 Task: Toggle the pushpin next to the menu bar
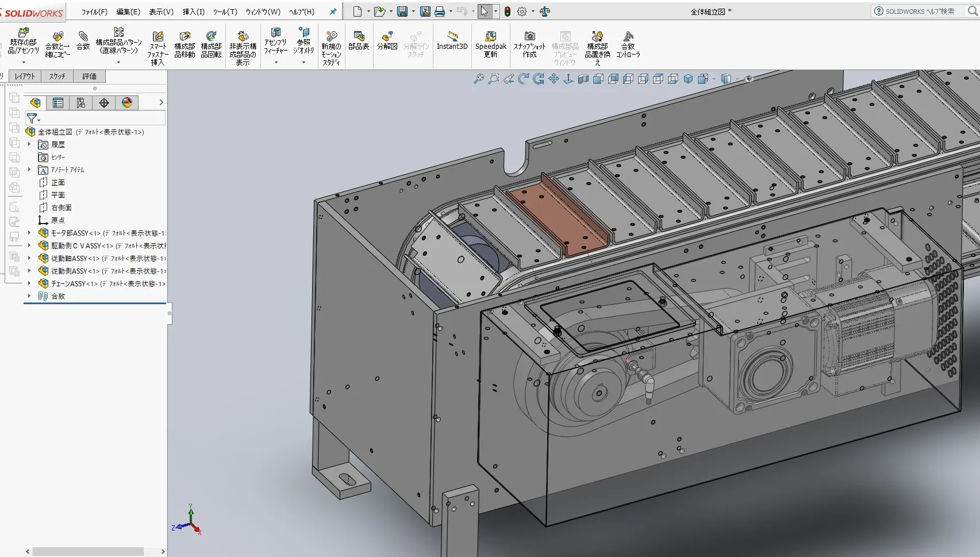pyautogui.click(x=333, y=11)
